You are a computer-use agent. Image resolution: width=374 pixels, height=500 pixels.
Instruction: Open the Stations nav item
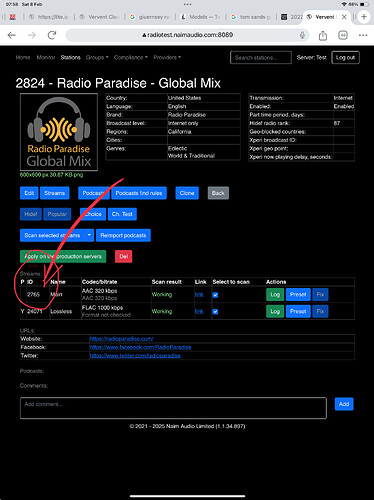click(70, 57)
